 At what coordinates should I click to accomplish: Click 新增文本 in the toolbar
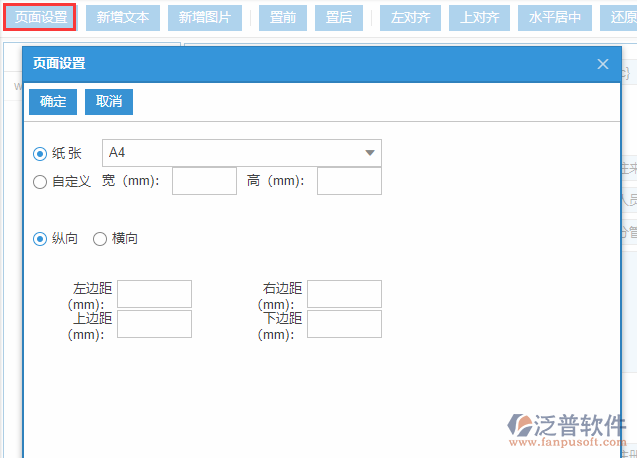[x=123, y=17]
